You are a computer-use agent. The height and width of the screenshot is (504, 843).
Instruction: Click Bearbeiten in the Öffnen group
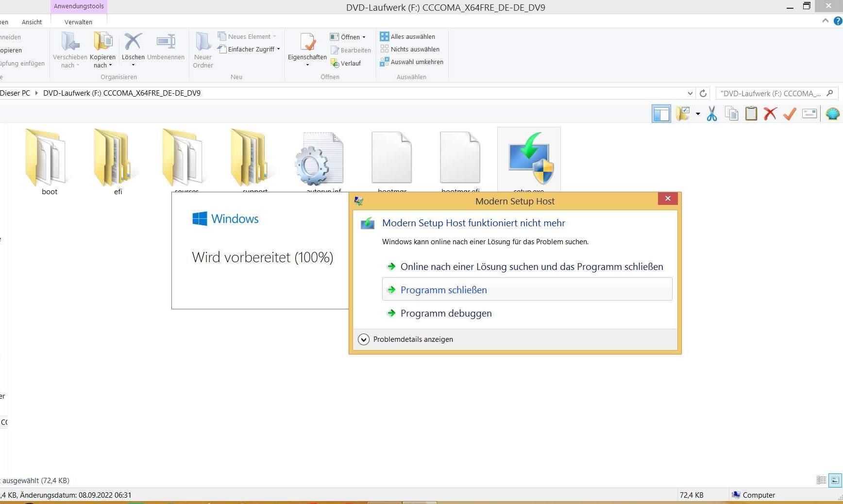click(x=351, y=50)
